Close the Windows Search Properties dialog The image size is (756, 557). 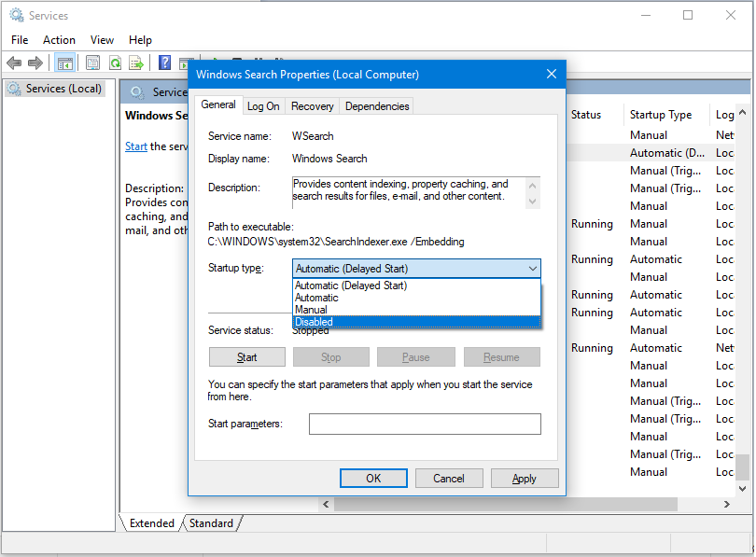[x=552, y=74]
